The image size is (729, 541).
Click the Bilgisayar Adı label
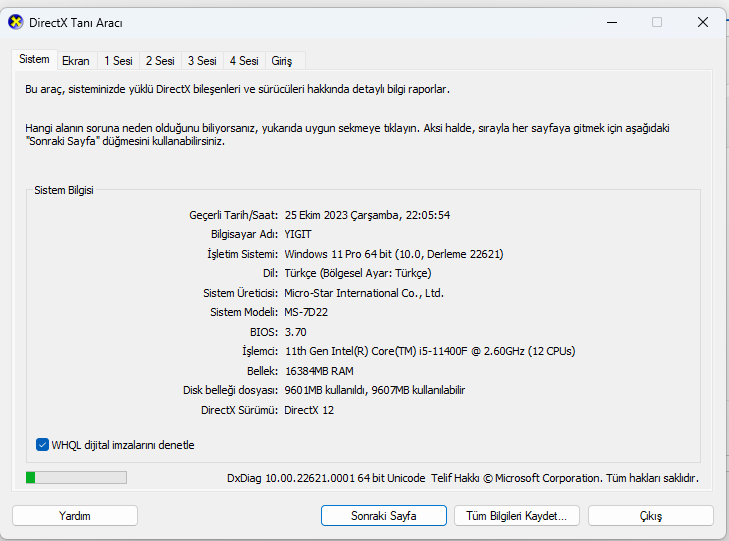244,234
